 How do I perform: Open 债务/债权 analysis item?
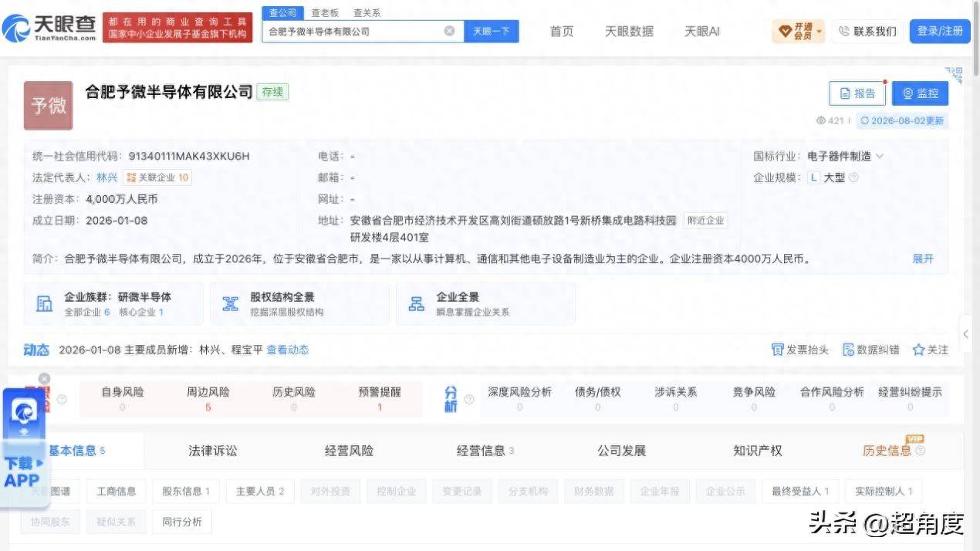[x=598, y=398]
